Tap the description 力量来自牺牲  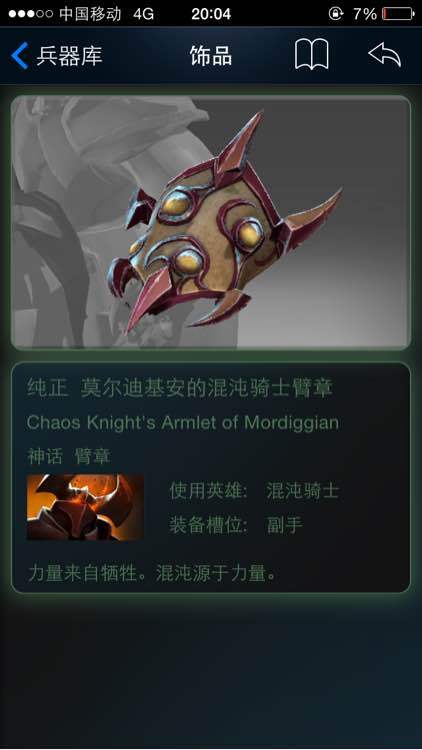coord(82,573)
